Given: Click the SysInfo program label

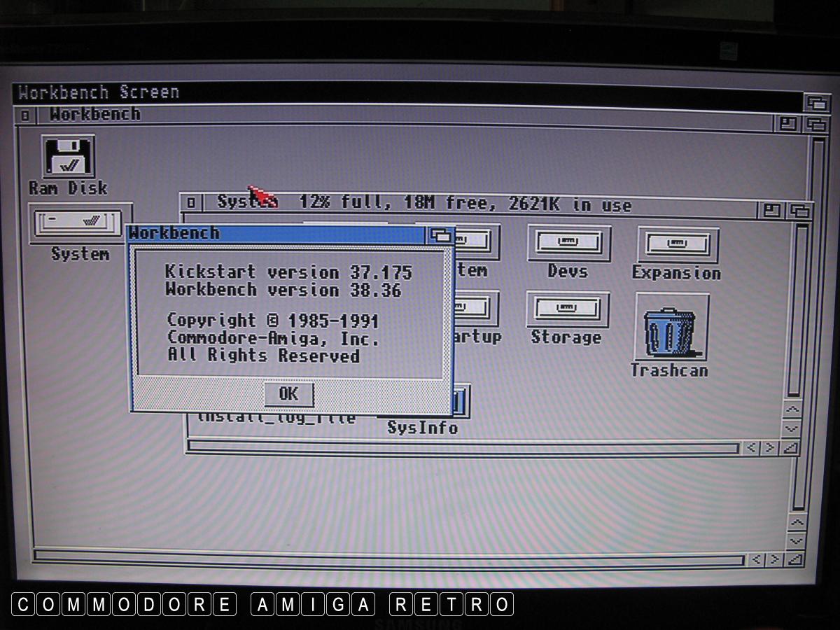Looking at the screenshot, I should pos(422,428).
